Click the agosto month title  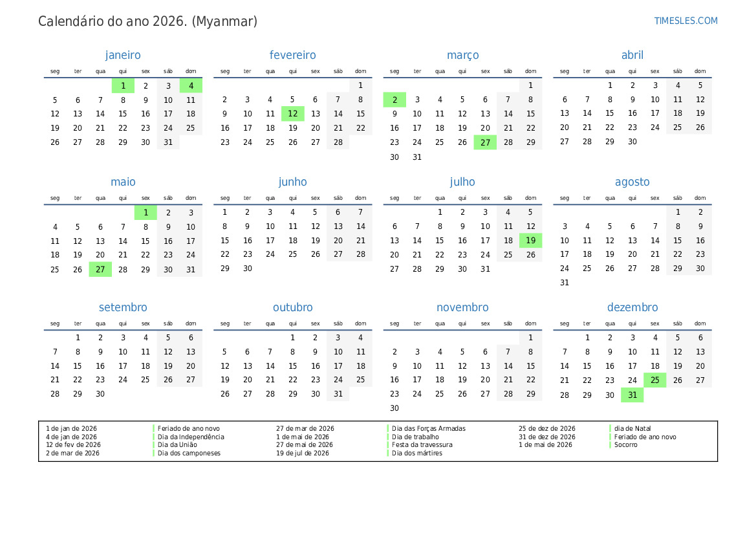coord(632,182)
